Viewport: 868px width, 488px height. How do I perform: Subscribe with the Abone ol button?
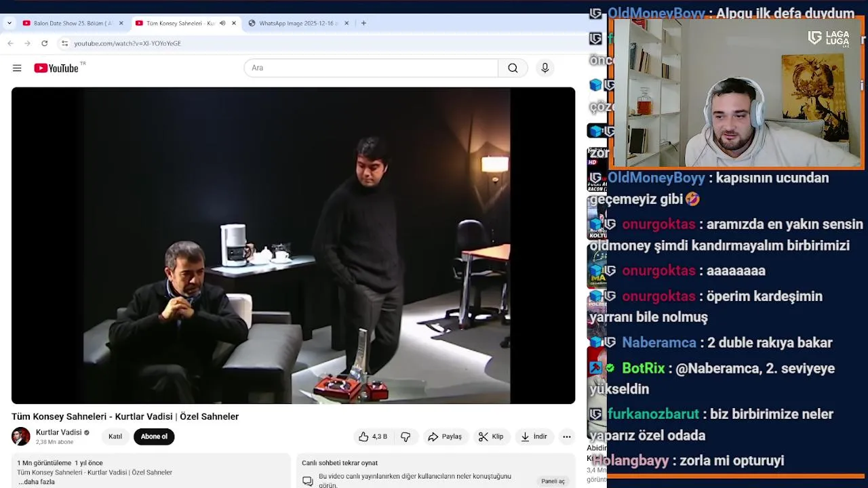coord(154,436)
